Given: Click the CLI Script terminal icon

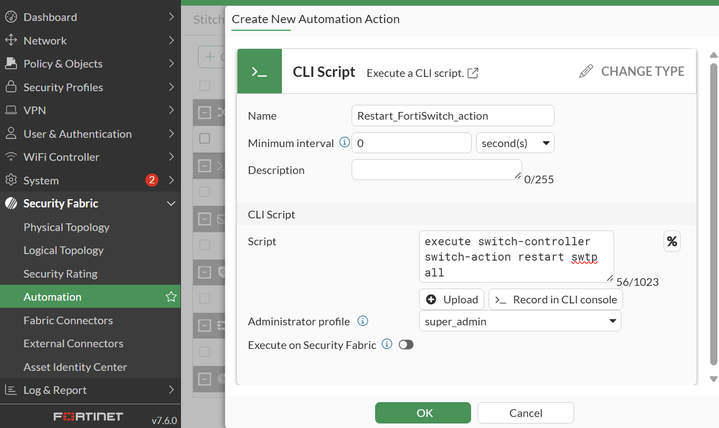Looking at the screenshot, I should pyautogui.click(x=259, y=72).
